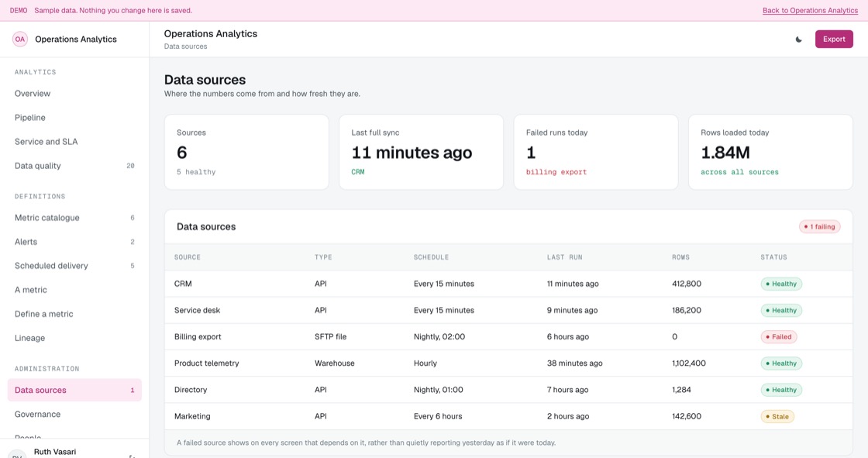Open the Overview page
The image size is (868, 458).
click(x=74, y=94)
